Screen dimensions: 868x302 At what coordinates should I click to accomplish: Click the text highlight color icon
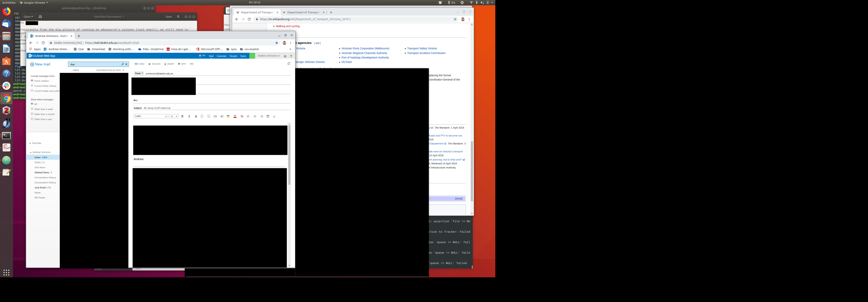click(x=228, y=117)
